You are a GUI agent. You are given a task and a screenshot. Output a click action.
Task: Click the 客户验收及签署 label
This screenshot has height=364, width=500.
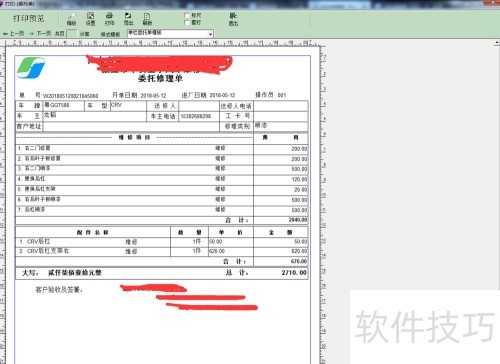pyautogui.click(x=59, y=290)
